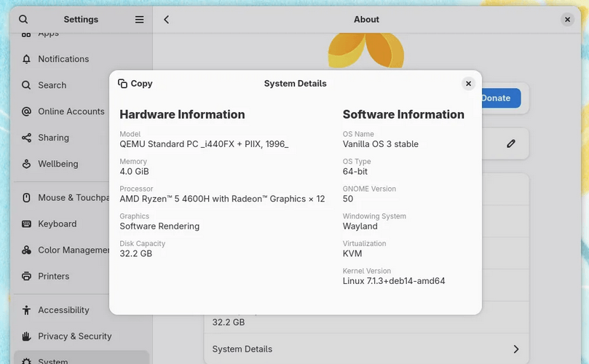The height and width of the screenshot is (364, 589).
Task: Close the Settings window
Action: [568, 19]
